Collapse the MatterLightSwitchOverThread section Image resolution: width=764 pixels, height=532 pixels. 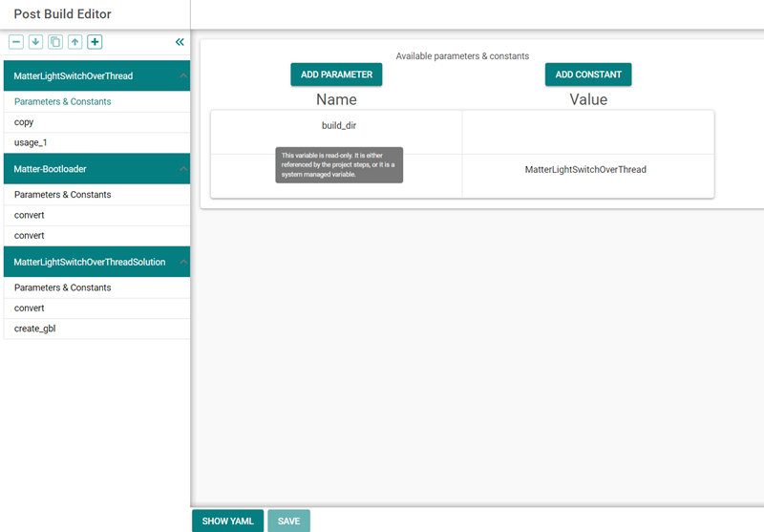click(182, 76)
